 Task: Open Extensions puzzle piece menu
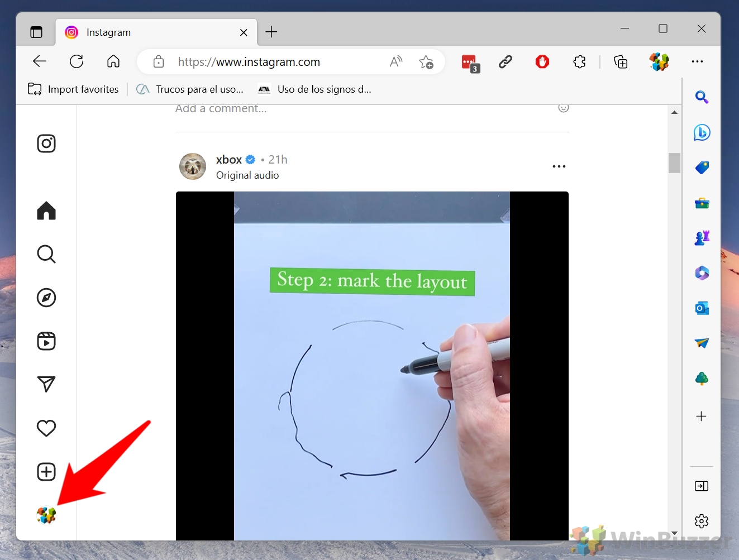point(580,61)
